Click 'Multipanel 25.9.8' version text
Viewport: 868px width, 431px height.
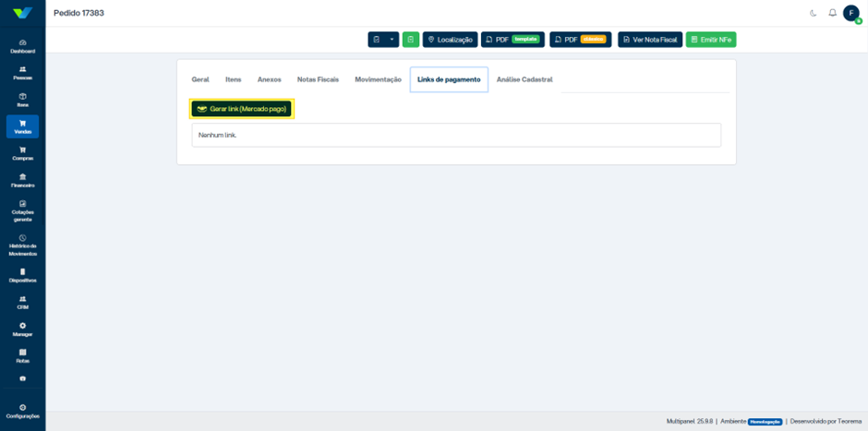pos(690,422)
